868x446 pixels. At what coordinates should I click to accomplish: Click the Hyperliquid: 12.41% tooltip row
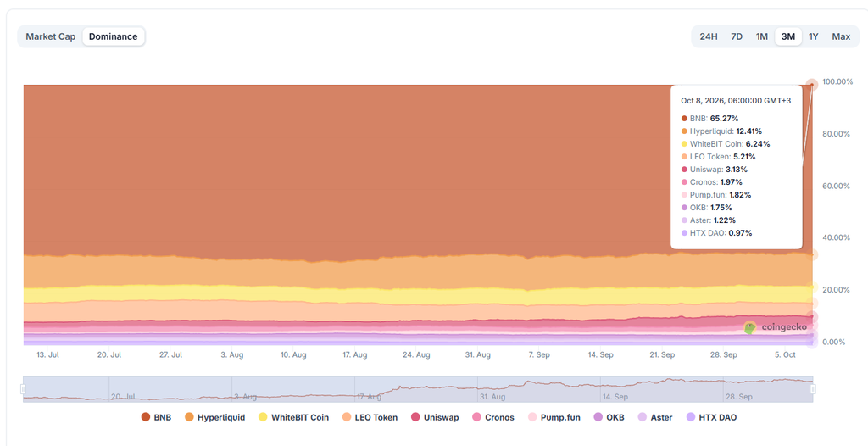(721, 131)
